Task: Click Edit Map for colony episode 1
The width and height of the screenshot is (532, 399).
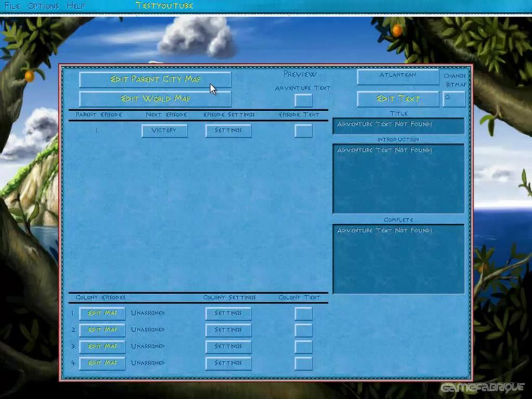Action: point(102,314)
